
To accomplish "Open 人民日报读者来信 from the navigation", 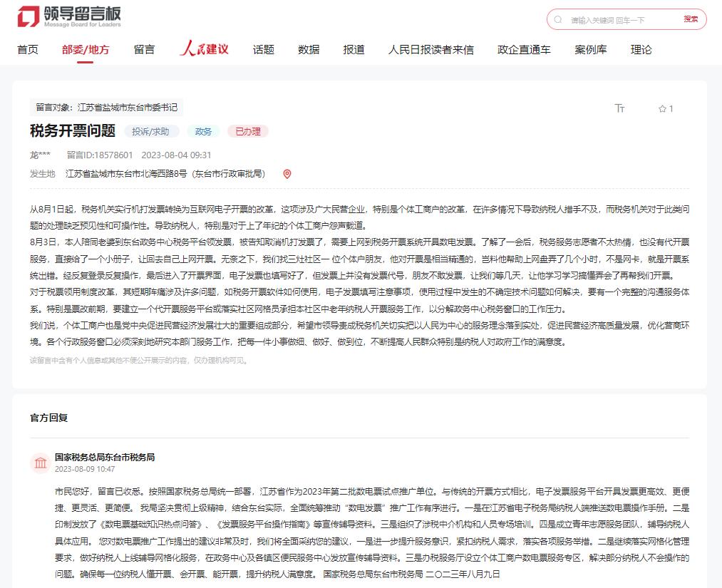I will pos(433,50).
